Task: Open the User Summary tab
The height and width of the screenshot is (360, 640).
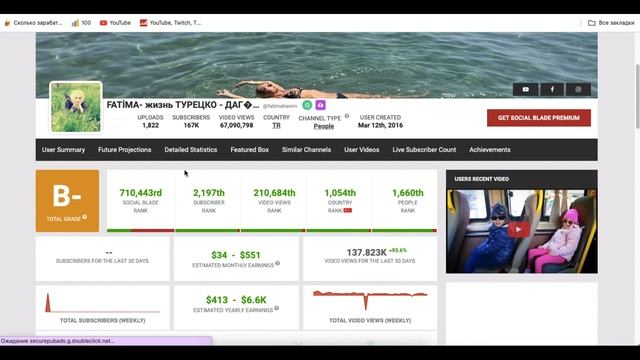Action: coord(63,150)
